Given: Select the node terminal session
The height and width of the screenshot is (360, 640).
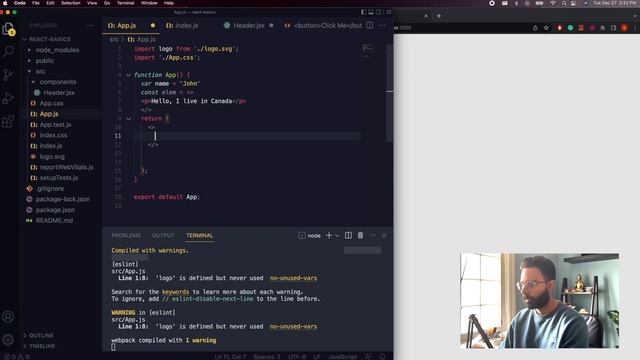Looking at the screenshot, I should [309, 236].
